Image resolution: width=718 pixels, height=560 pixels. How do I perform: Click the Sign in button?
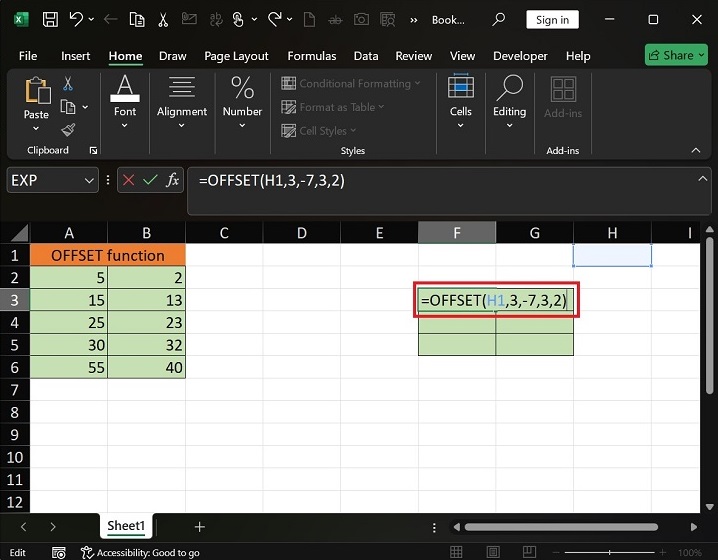[552, 20]
